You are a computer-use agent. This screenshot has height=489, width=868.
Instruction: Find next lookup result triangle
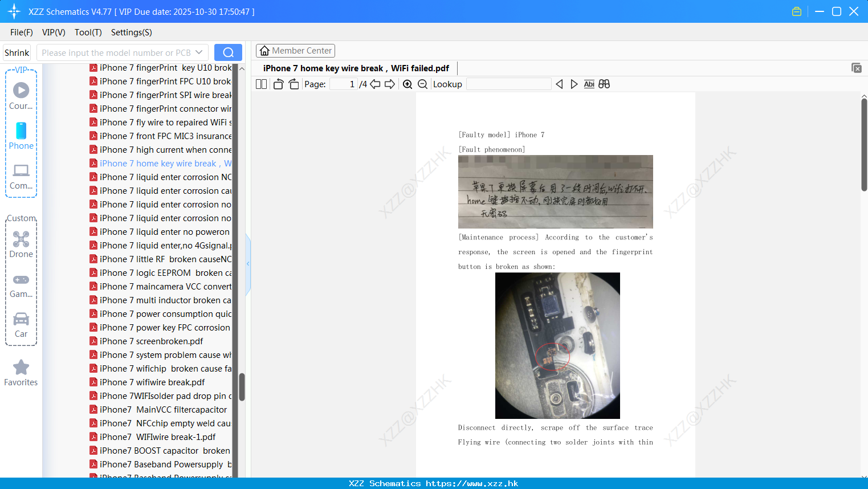[574, 84]
